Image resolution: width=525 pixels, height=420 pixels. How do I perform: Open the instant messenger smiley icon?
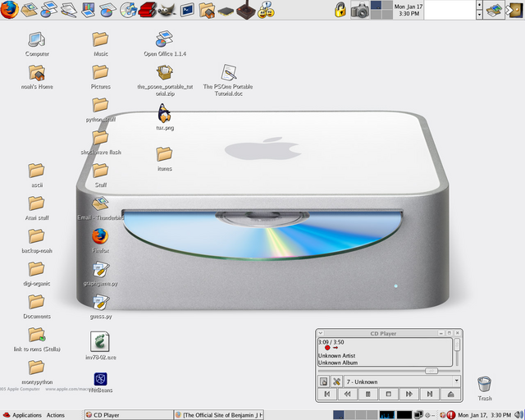[x=266, y=10]
